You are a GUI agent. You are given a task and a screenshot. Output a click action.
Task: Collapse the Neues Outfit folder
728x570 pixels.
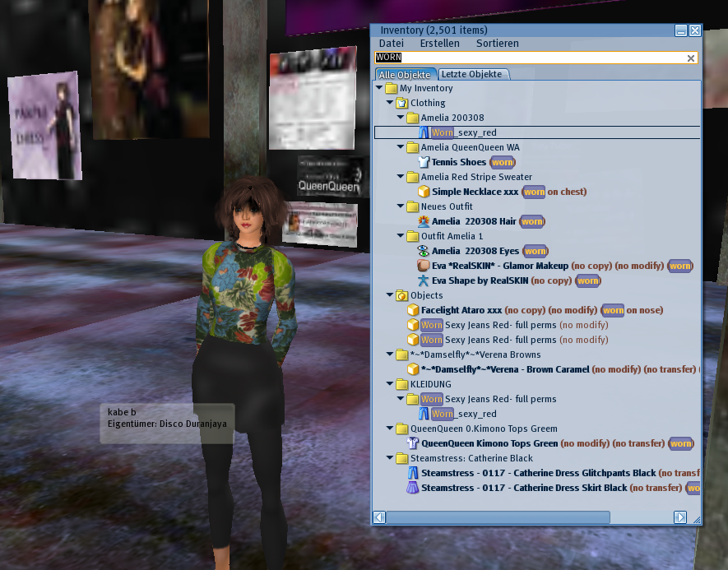401,206
